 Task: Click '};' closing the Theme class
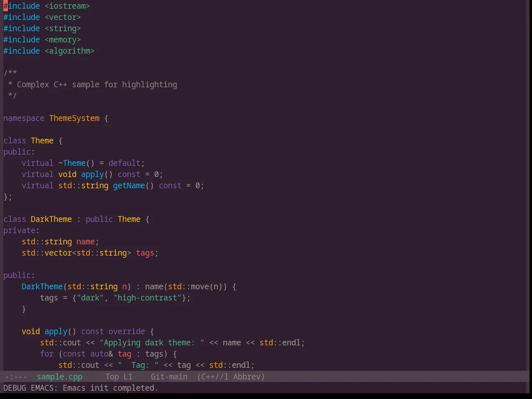coord(8,197)
